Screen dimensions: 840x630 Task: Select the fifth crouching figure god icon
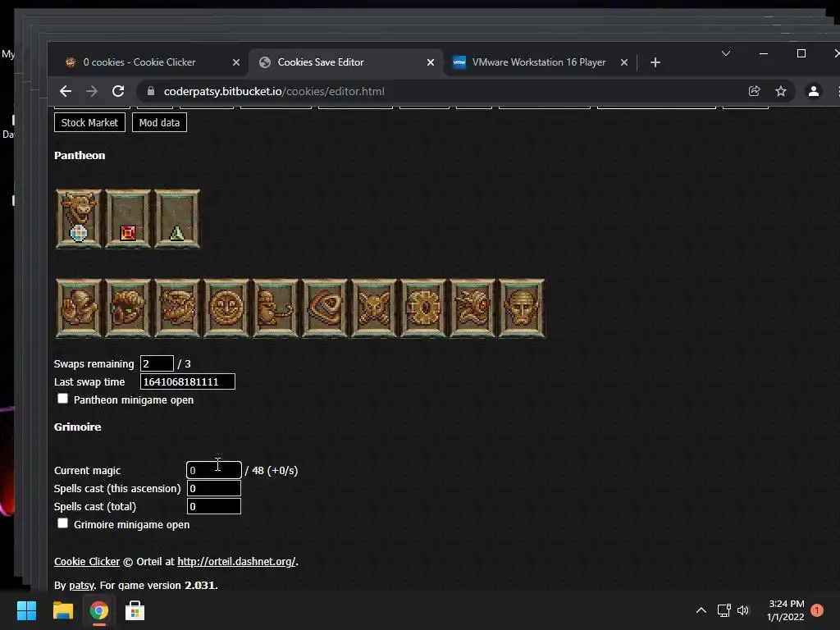276,308
